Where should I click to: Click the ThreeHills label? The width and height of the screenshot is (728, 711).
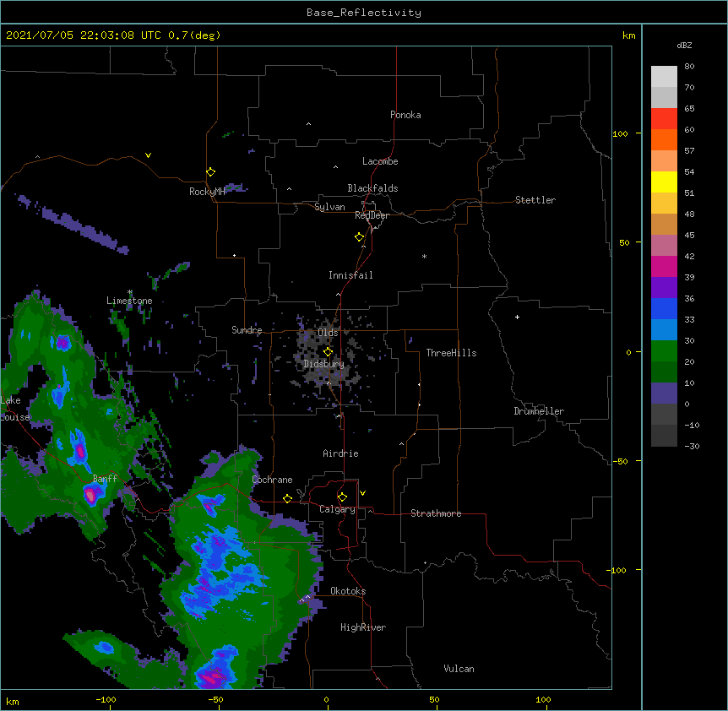point(451,353)
